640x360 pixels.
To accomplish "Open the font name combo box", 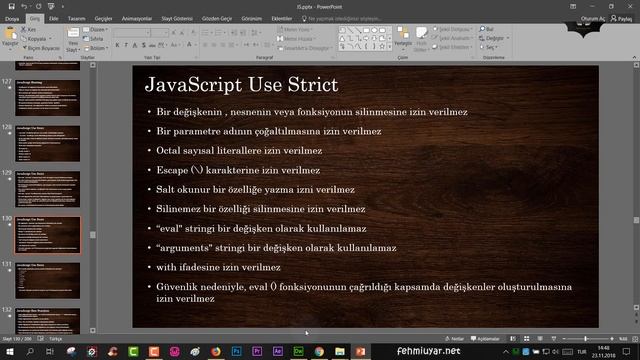I will pos(130,33).
